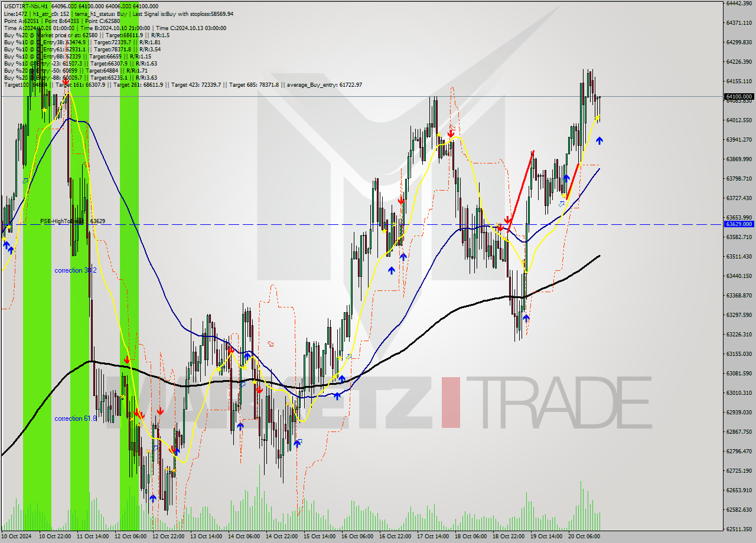Click the 63081.590 price axis label
The height and width of the screenshot is (543, 756).
pyautogui.click(x=739, y=373)
